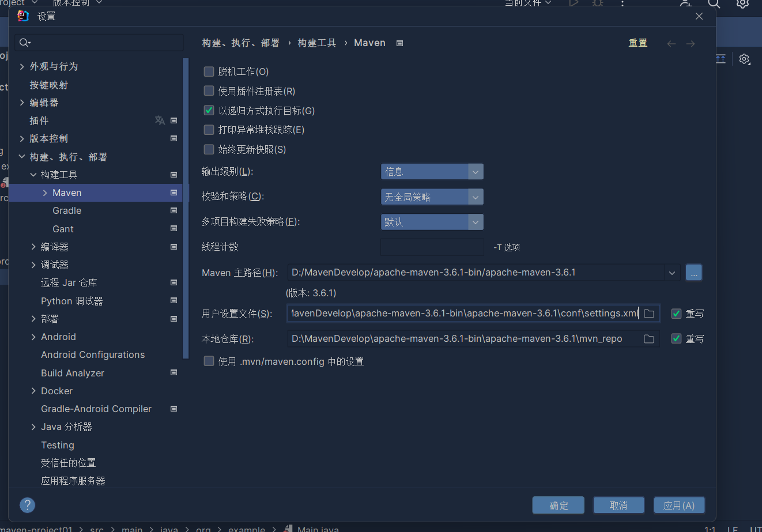Click the forward arrow next to 重置

click(x=691, y=44)
